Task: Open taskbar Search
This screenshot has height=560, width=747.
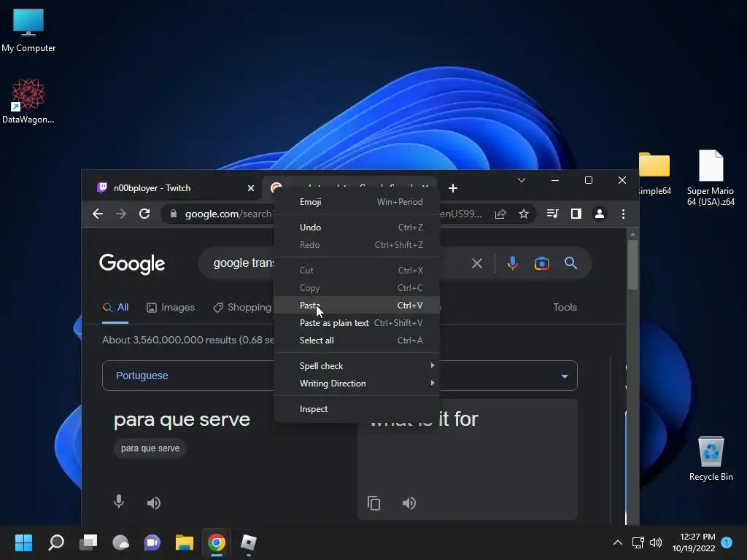Action: tap(56, 542)
